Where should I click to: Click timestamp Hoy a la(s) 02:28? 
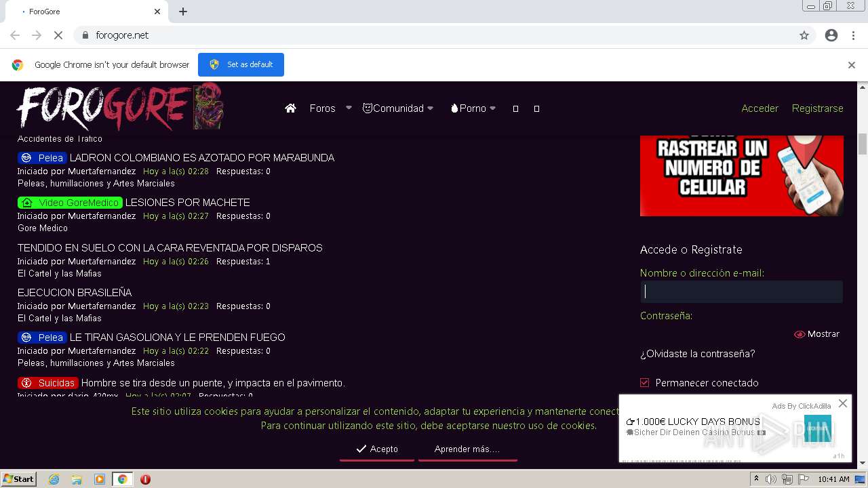[x=176, y=171]
